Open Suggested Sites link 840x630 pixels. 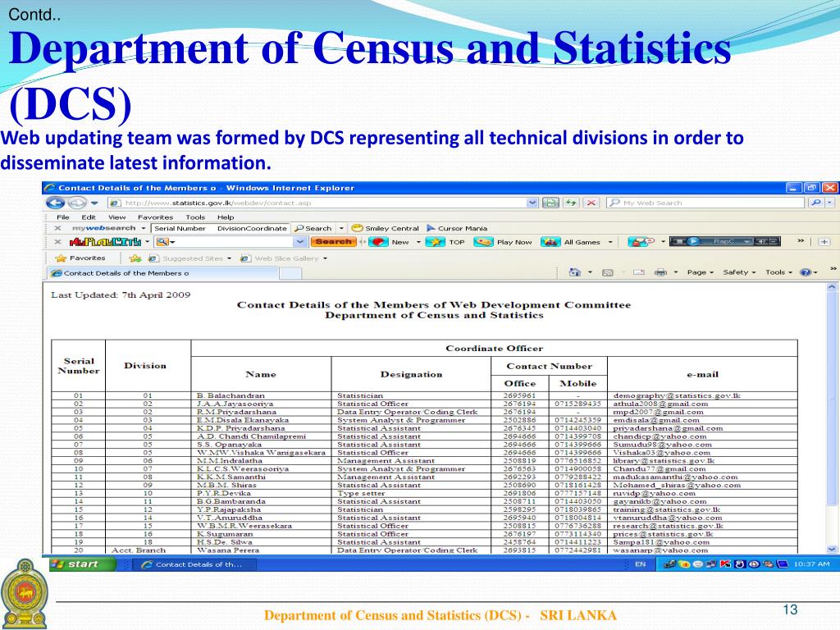tap(189, 258)
